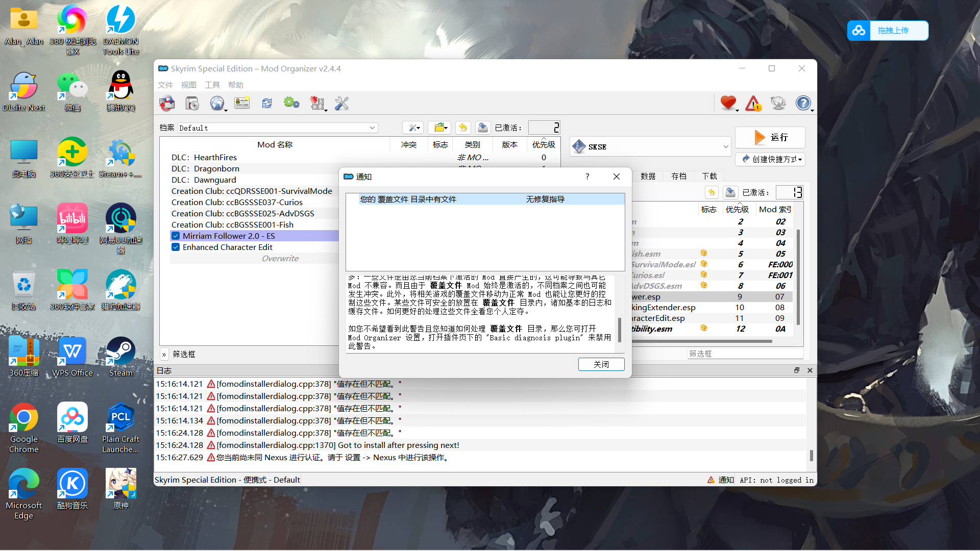Select the 您的 覆盖文件 目录中有文件 row
Image resolution: width=980 pixels, height=551 pixels.
pyautogui.click(x=485, y=199)
